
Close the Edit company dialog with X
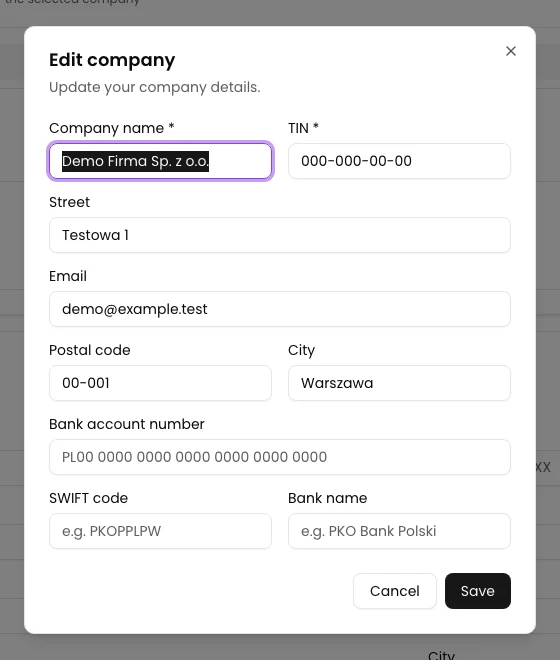(511, 51)
